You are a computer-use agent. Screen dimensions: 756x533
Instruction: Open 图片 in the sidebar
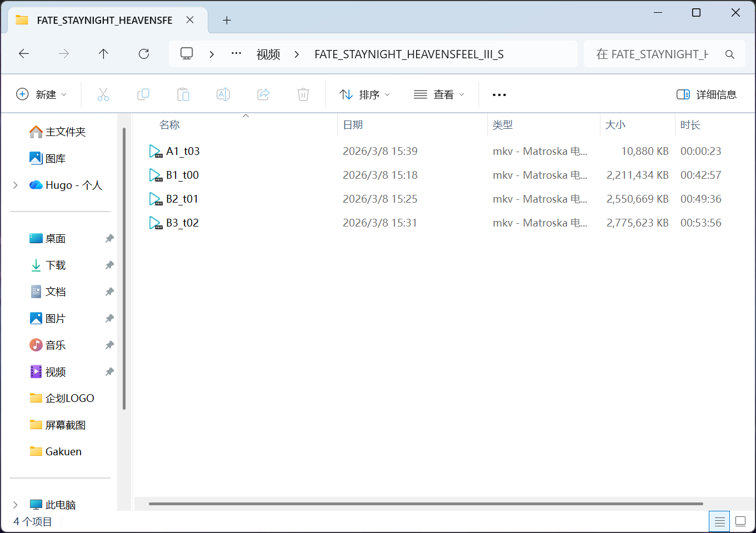pyautogui.click(x=48, y=318)
